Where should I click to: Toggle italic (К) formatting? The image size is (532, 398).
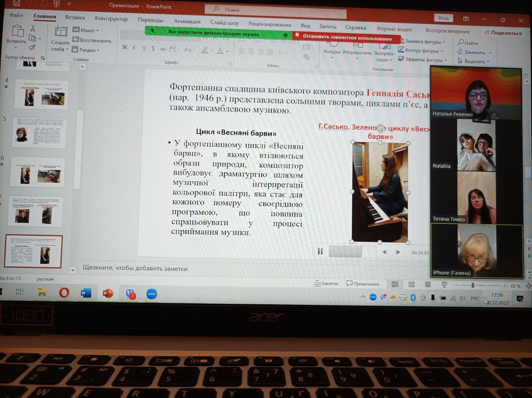coord(134,48)
